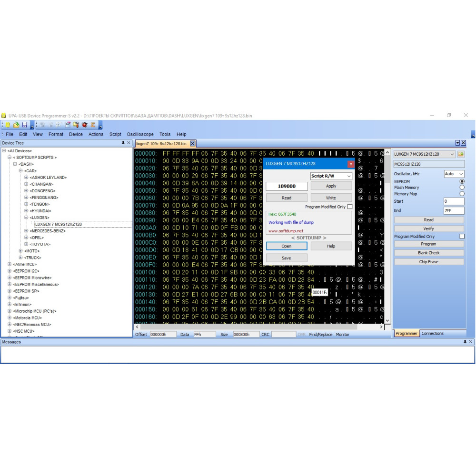Click the Help button in dialog
Image resolution: width=476 pixels, height=476 pixels.
331,246
